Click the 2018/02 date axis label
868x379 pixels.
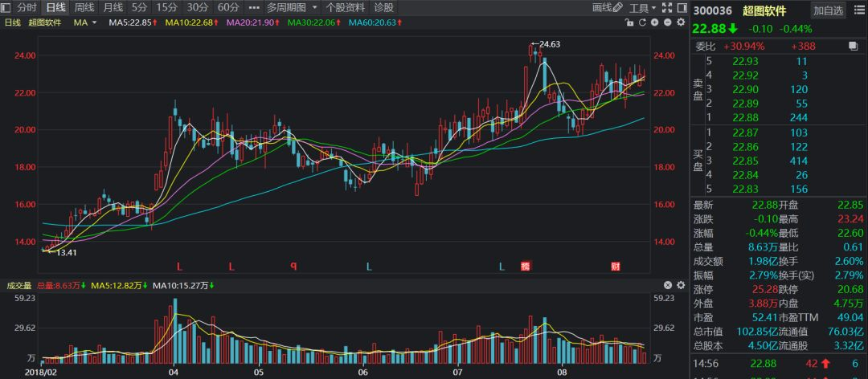coord(42,373)
